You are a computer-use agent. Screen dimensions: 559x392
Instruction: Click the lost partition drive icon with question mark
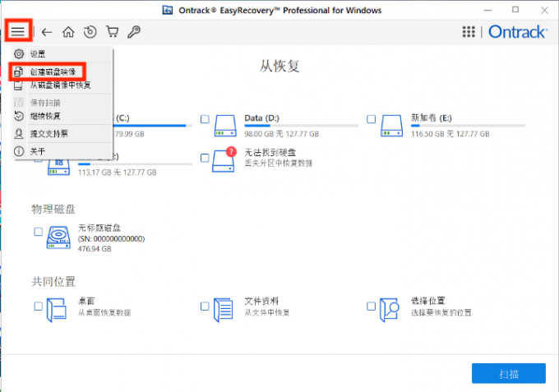pos(224,159)
